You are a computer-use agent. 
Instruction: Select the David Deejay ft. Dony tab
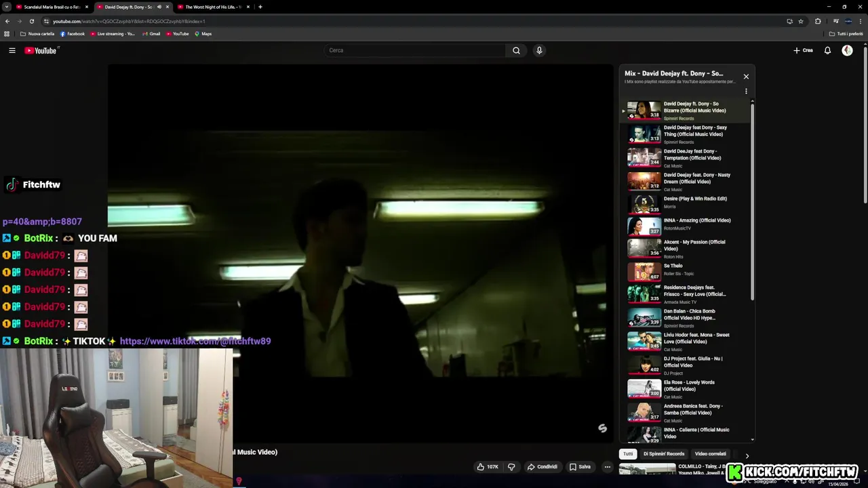[x=133, y=7]
